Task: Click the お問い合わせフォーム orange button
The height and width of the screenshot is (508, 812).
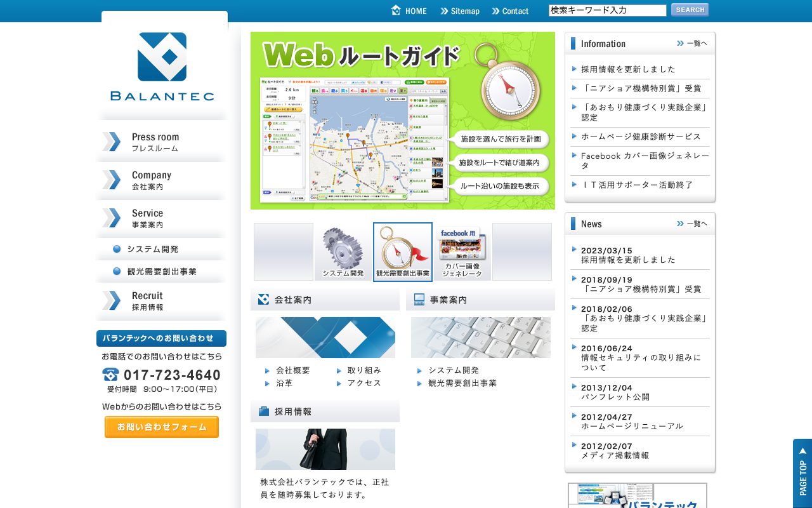Action: [x=162, y=427]
